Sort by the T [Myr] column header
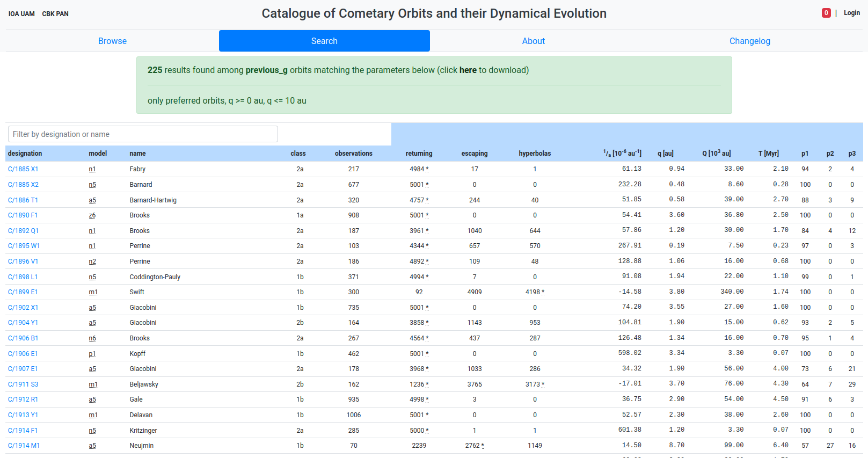This screenshot has height=458, width=868. (x=768, y=154)
